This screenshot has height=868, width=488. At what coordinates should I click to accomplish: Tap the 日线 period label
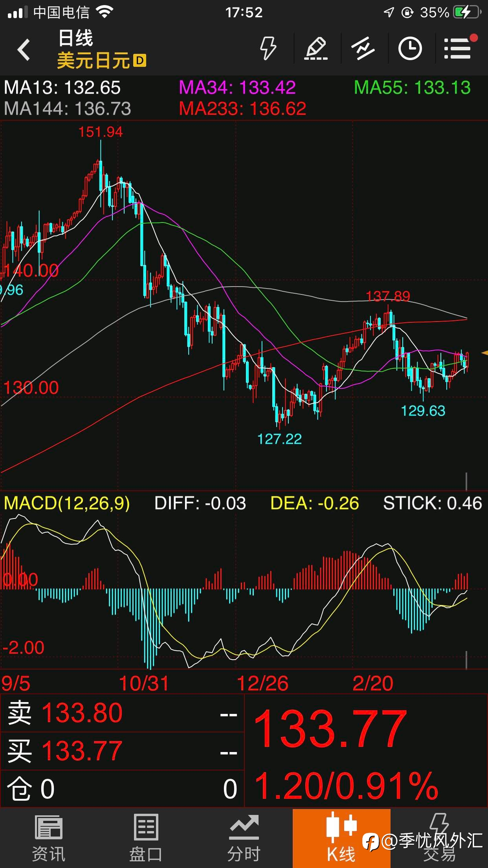point(75,39)
